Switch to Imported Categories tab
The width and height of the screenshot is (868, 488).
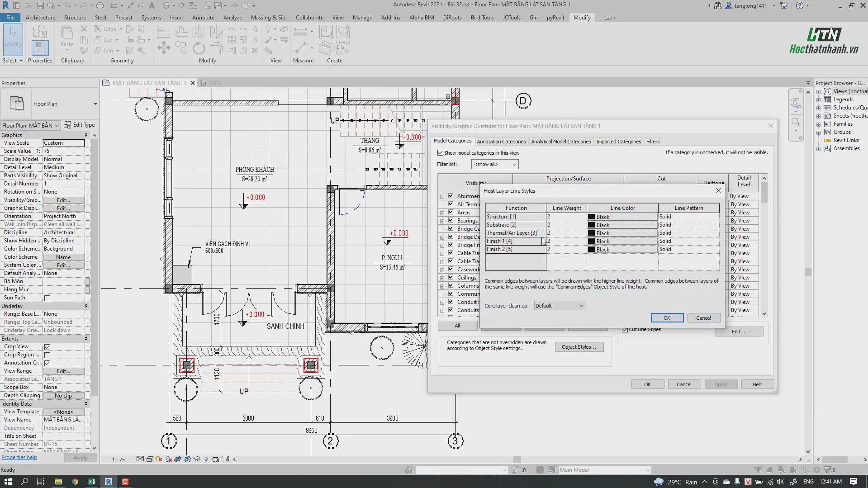(x=618, y=142)
